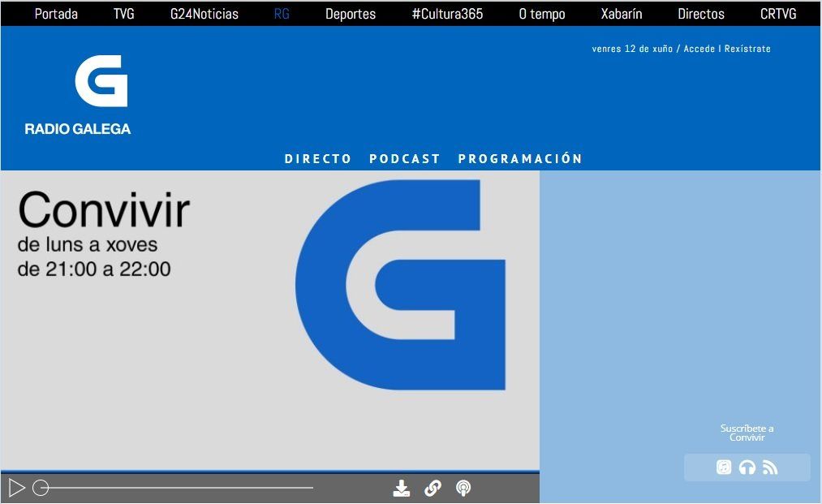Open the podcast icon in player bar
This screenshot has height=504, width=822.
click(463, 489)
